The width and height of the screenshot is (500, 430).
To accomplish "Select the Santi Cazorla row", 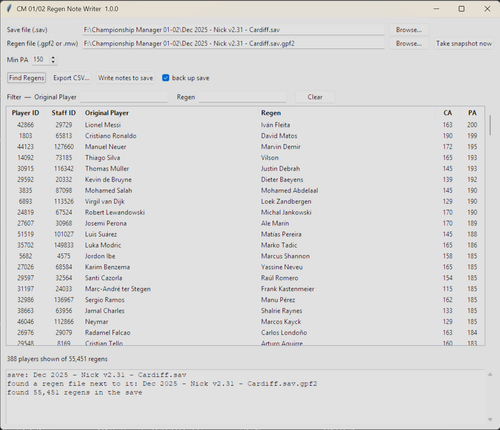I will point(245,278).
